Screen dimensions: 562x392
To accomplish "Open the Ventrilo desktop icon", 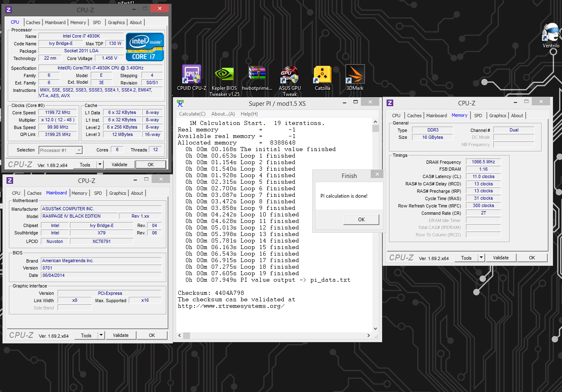I will pyautogui.click(x=551, y=36).
